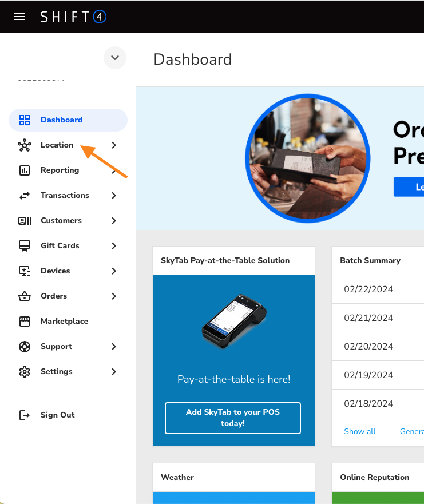Expand the Location submenu chevron
The height and width of the screenshot is (504, 424).
114,145
